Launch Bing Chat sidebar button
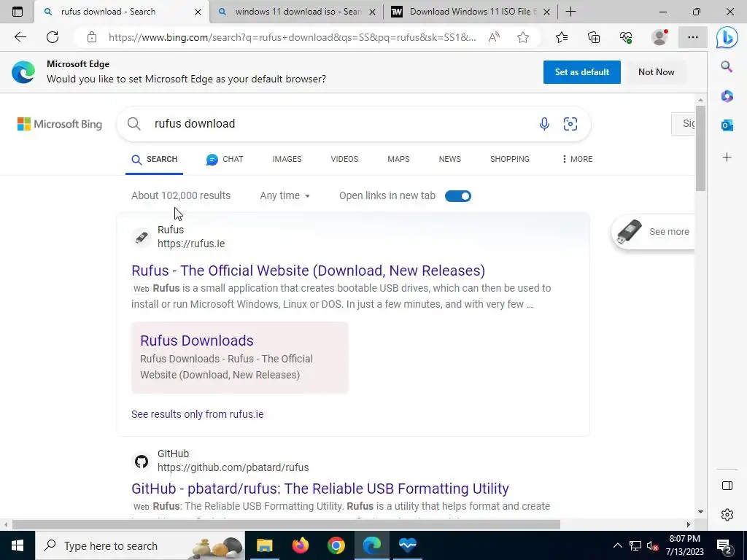747x560 pixels. tap(727, 38)
